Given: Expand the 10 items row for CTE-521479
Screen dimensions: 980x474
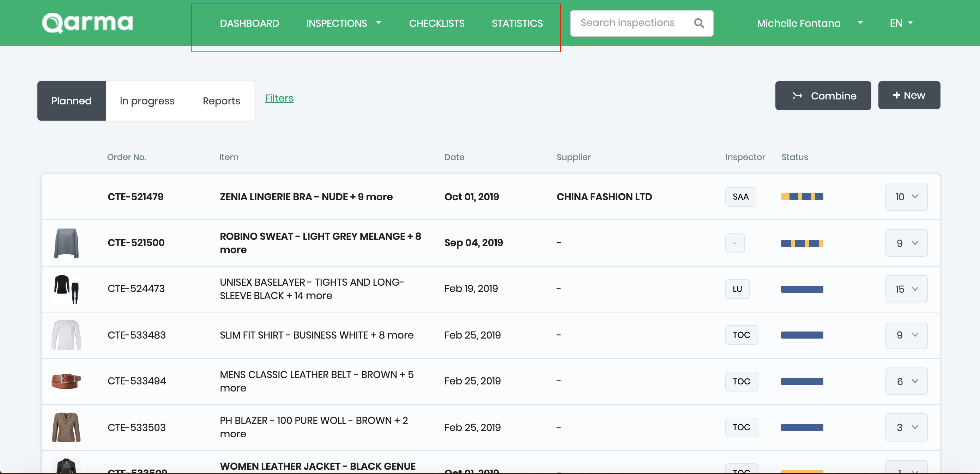Looking at the screenshot, I should pos(906,197).
